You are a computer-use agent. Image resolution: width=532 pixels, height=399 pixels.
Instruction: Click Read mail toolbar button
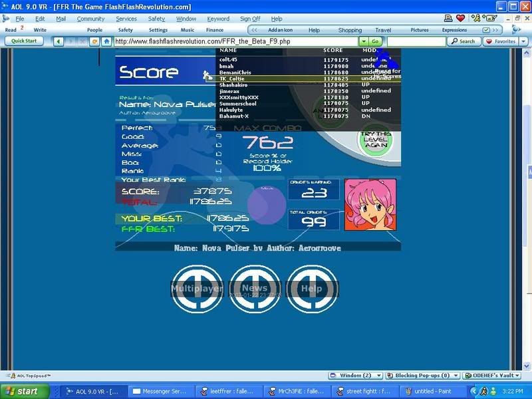11,30
